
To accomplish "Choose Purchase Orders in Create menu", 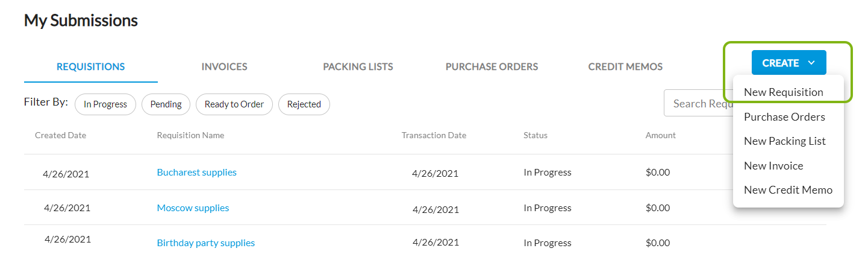I will pyautogui.click(x=784, y=117).
